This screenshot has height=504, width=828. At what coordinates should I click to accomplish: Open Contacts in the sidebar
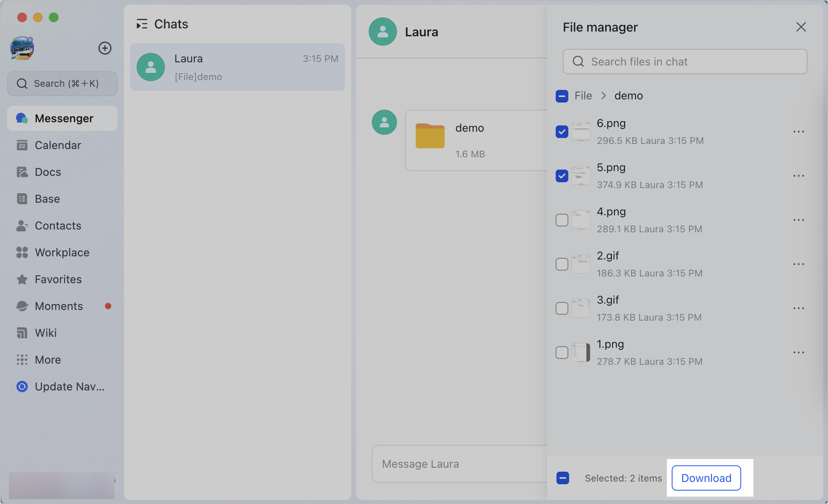(58, 226)
